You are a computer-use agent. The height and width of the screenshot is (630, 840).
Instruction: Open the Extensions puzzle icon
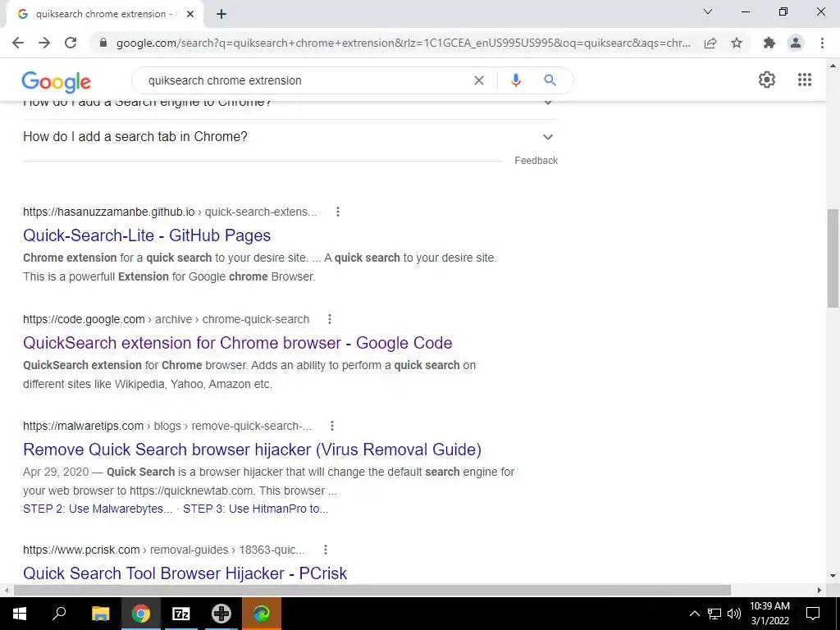[769, 43]
